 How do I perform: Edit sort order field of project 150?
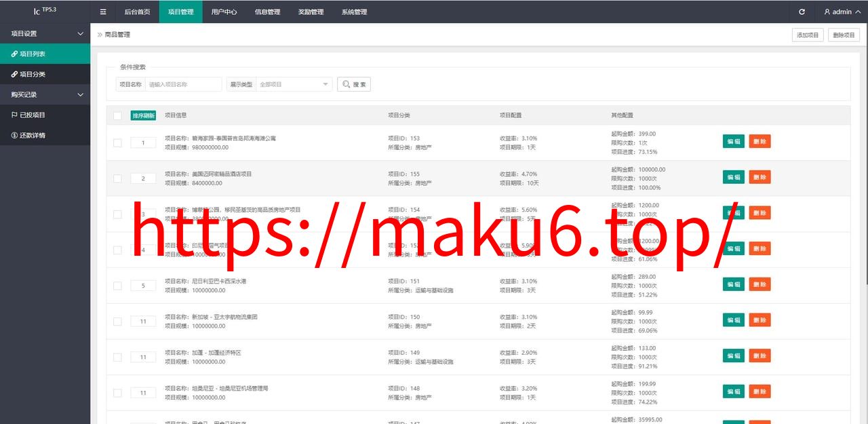coord(143,322)
